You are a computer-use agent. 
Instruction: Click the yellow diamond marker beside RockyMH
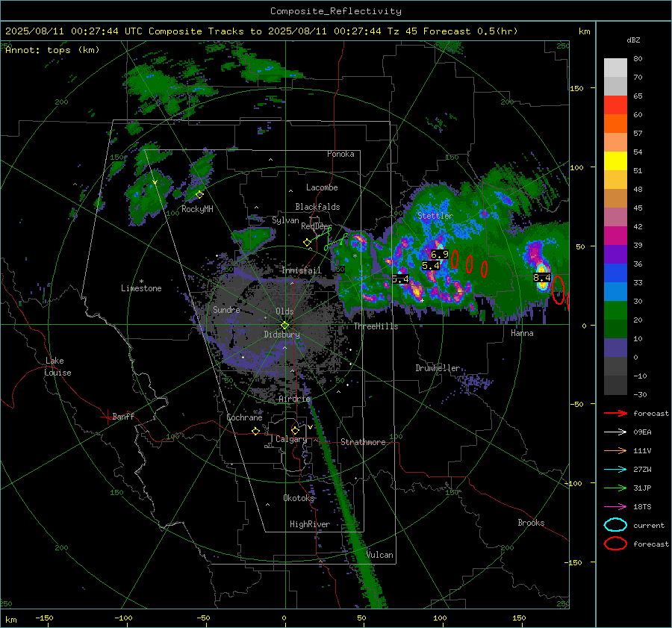tap(199, 195)
